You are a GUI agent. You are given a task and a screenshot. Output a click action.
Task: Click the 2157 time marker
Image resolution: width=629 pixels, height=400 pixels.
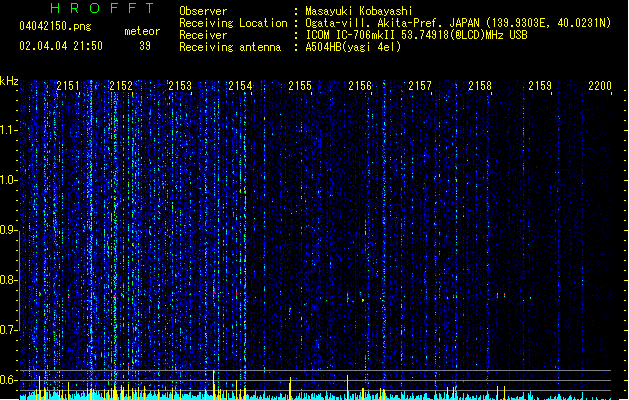point(420,85)
